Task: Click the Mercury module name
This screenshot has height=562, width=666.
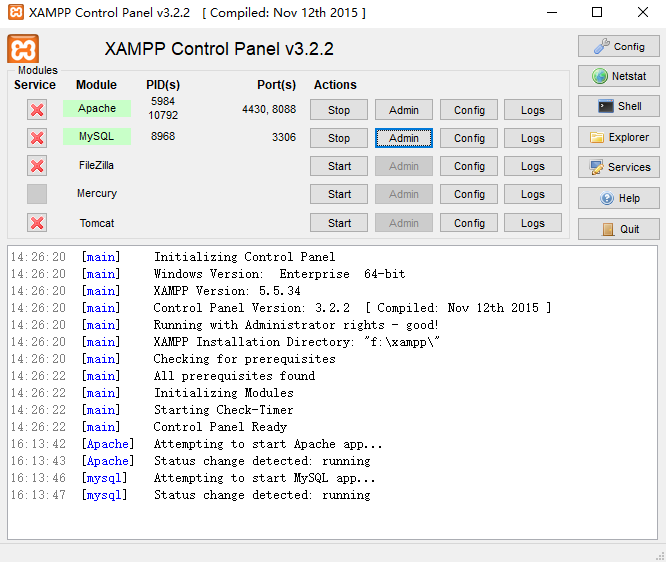Action: pyautogui.click(x=97, y=193)
